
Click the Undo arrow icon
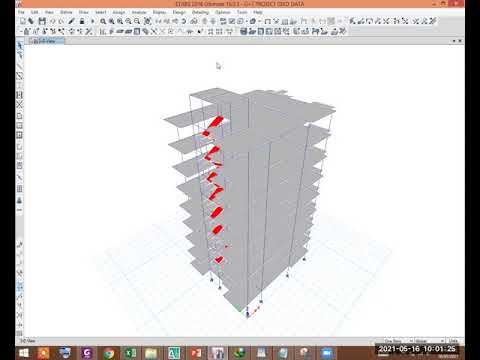pos(53,21)
